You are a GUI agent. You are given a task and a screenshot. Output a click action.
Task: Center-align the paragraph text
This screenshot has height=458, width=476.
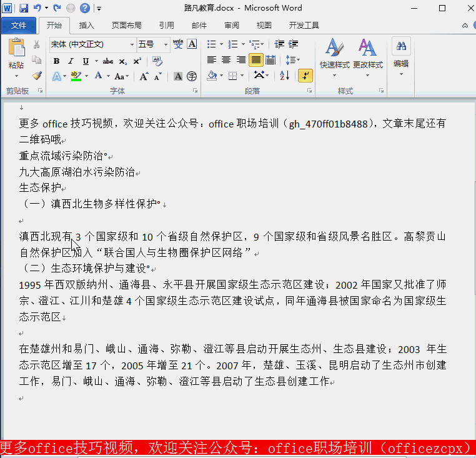[x=226, y=60]
